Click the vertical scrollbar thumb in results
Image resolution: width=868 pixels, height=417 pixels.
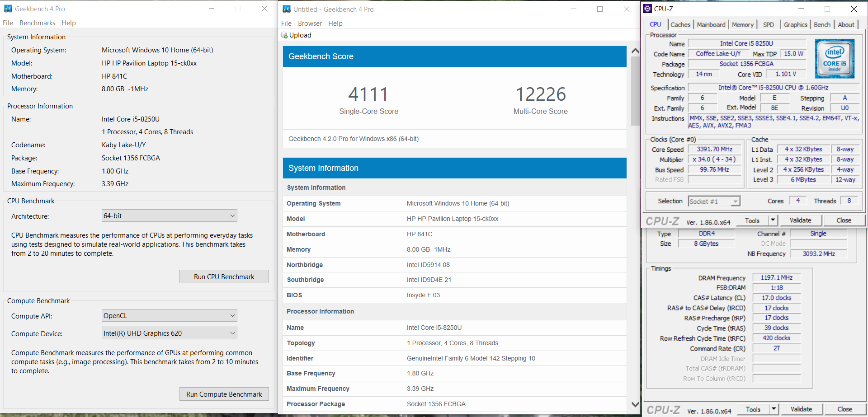pyautogui.click(x=635, y=90)
